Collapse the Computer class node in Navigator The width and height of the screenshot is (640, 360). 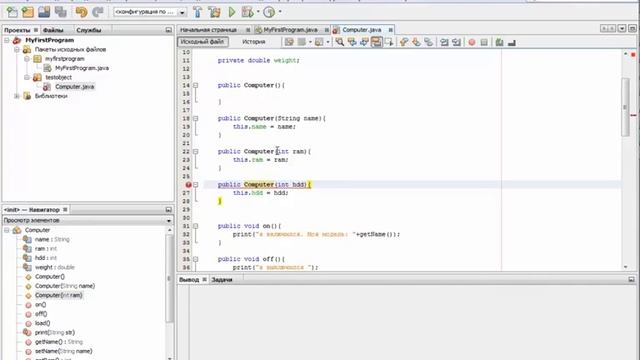coord(7,230)
